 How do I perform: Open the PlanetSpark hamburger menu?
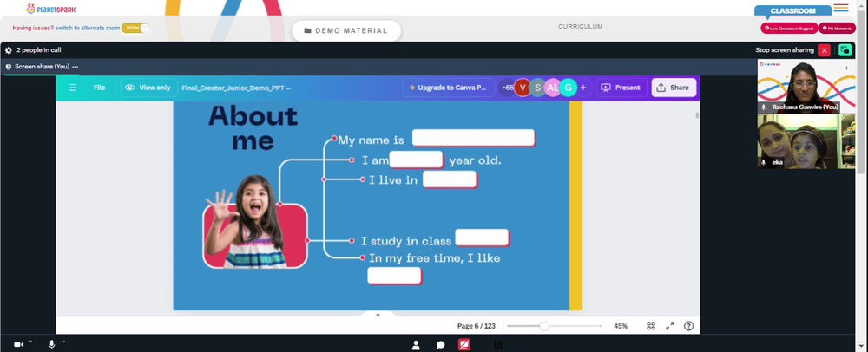[840, 7]
